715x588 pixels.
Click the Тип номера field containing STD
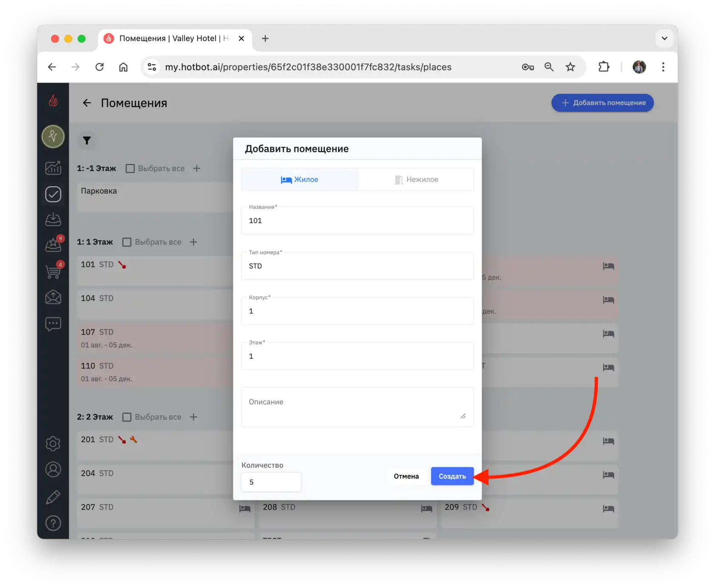[x=357, y=266]
